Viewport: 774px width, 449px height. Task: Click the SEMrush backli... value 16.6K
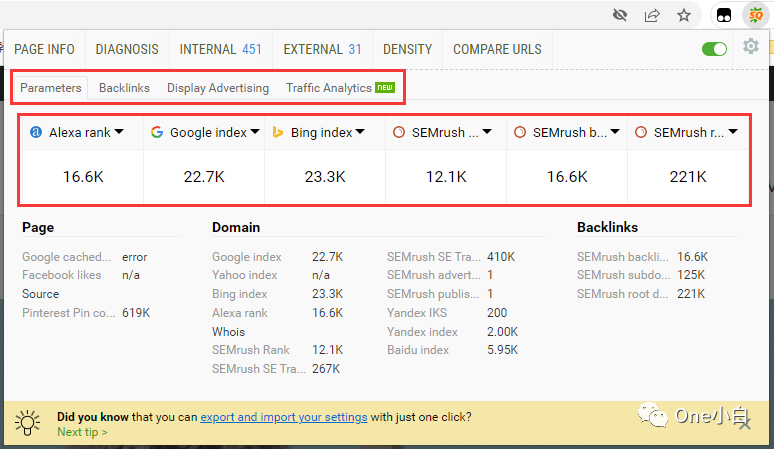pos(693,257)
